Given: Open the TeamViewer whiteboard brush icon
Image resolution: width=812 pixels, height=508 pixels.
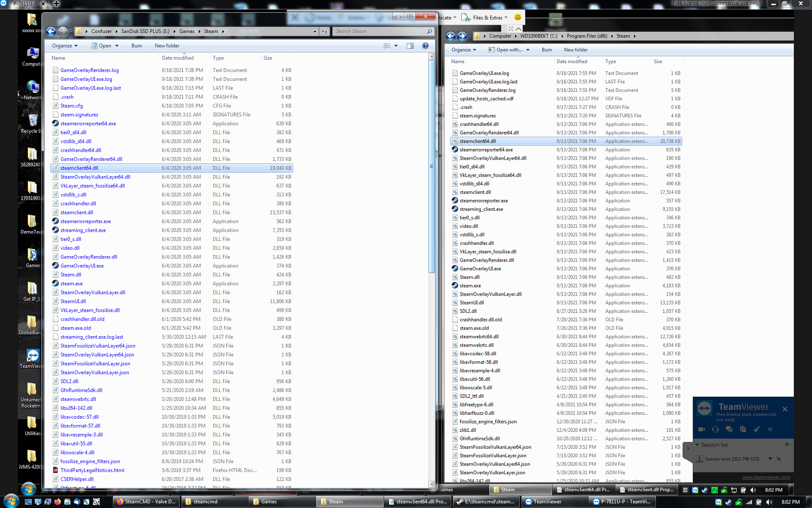Looking at the screenshot, I should (x=757, y=429).
